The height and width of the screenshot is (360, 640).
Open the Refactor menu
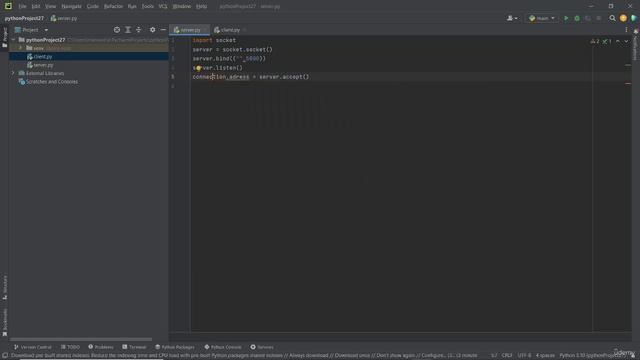pyautogui.click(x=113, y=7)
